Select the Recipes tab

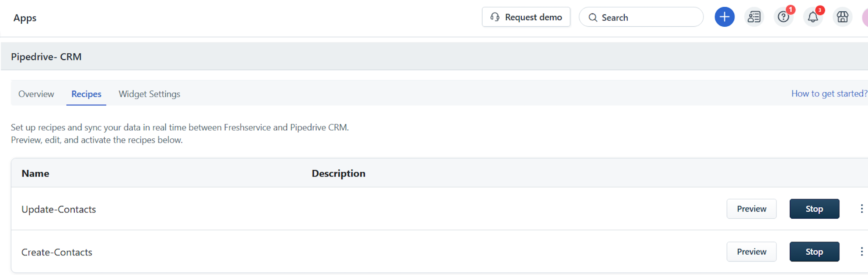pyautogui.click(x=86, y=94)
